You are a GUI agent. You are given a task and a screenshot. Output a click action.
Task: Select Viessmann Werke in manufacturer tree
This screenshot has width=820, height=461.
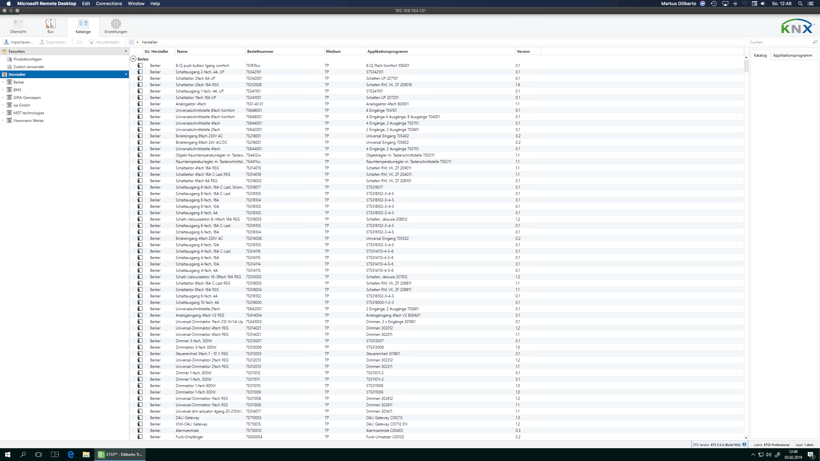tap(28, 121)
